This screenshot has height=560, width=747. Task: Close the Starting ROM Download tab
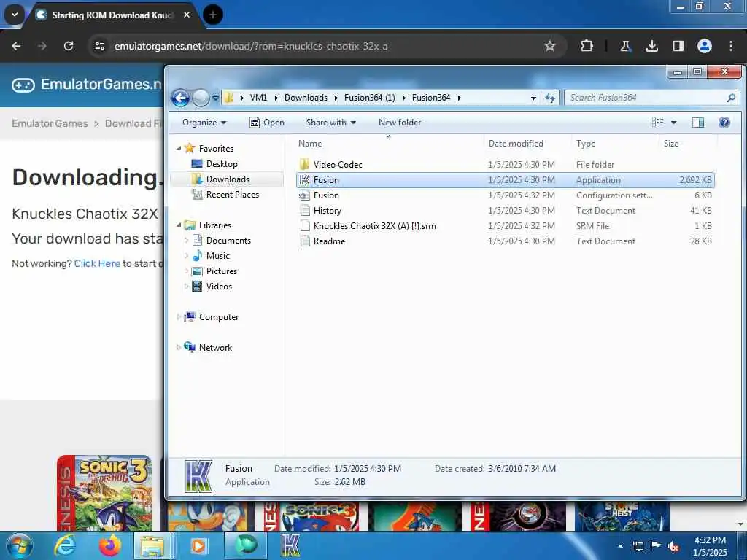[187, 15]
